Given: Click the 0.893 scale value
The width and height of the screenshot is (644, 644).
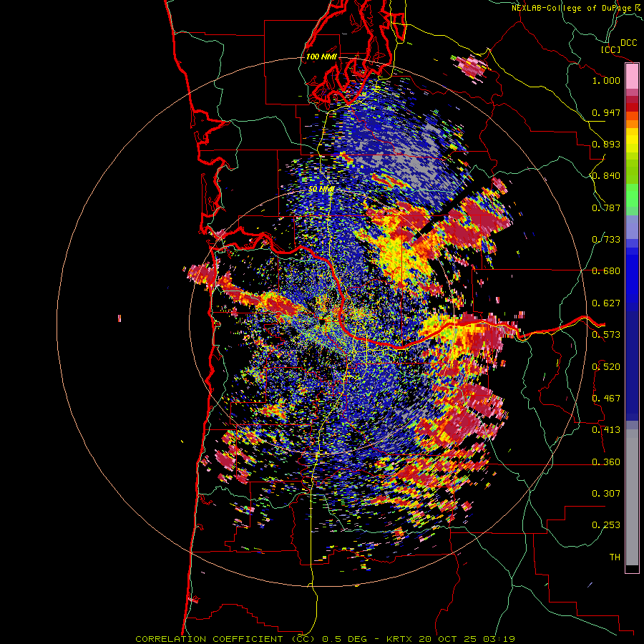Looking at the screenshot, I should [606, 144].
